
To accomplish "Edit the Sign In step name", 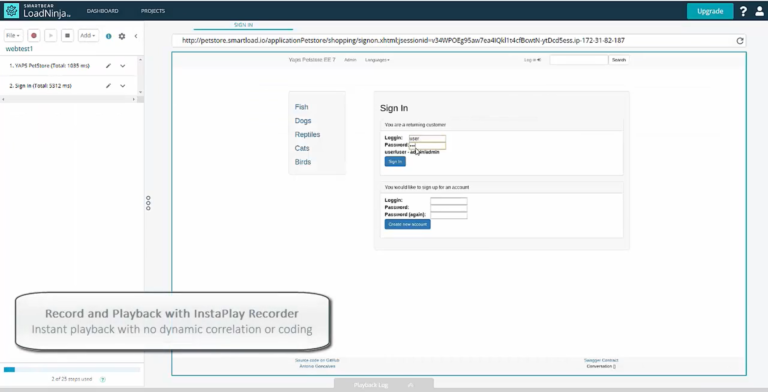I will 108,86.
